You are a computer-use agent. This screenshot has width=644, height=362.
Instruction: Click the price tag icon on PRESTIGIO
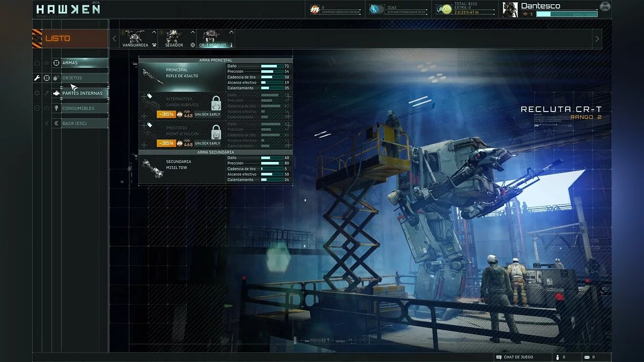(149, 125)
